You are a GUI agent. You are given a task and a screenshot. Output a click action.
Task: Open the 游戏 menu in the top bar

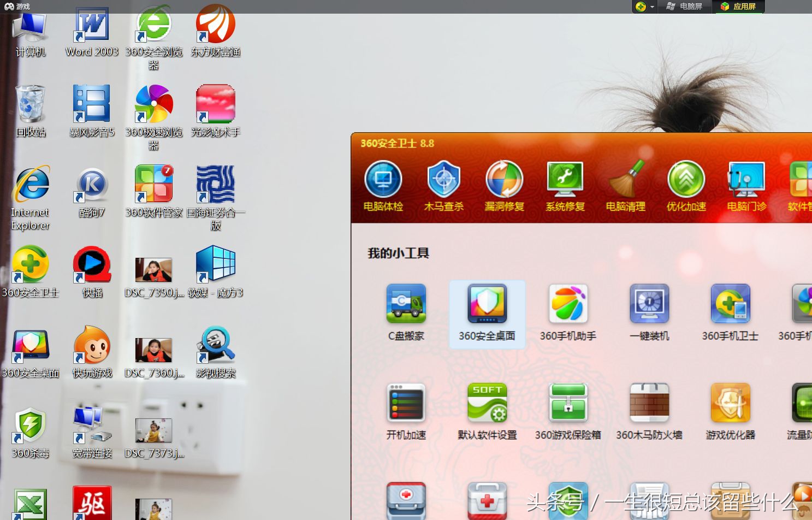pyautogui.click(x=17, y=7)
